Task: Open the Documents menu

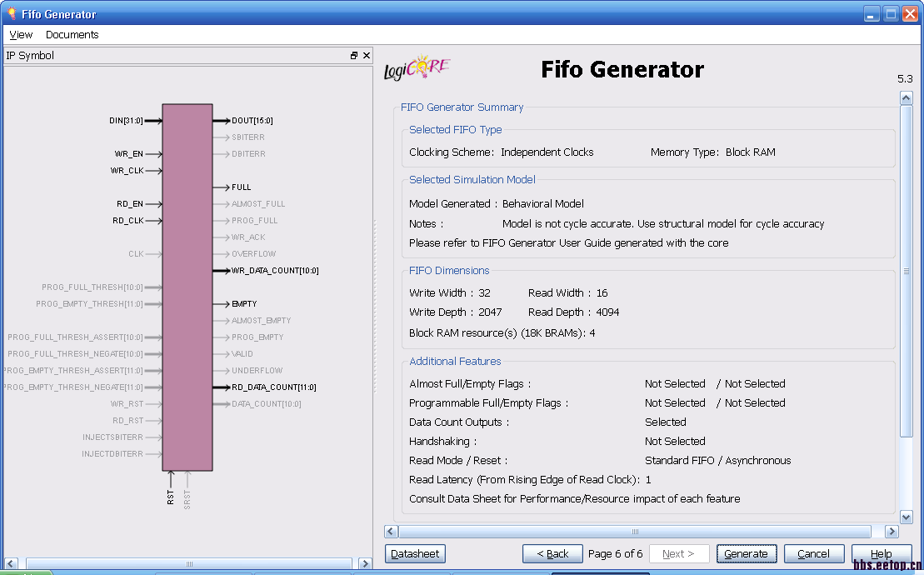Action: [x=72, y=35]
